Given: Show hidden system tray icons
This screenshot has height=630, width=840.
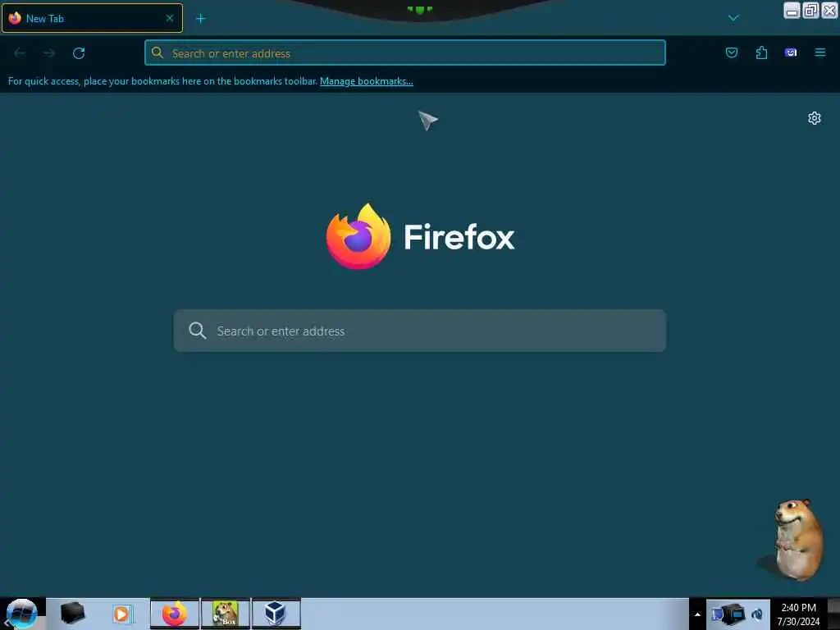Looking at the screenshot, I should point(697,614).
